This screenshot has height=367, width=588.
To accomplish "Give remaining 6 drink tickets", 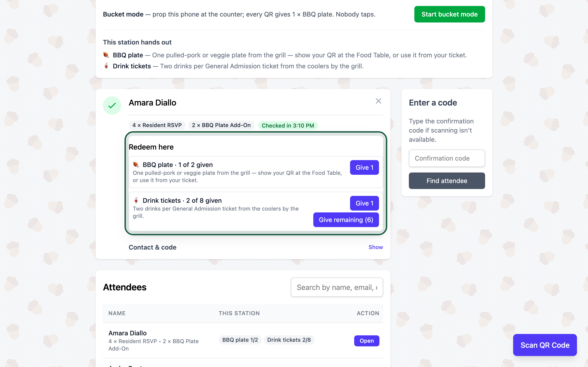I will [x=346, y=220].
